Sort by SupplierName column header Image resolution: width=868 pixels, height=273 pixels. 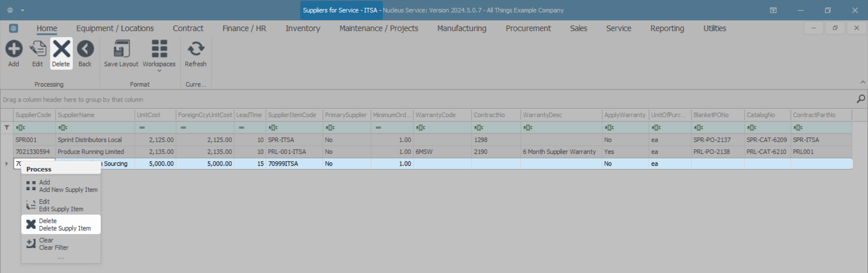tap(95, 115)
